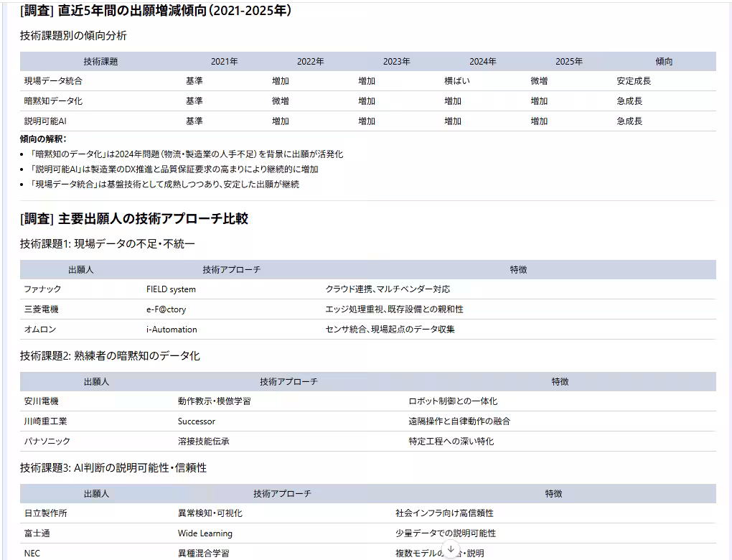
Task: Click センサ統合 feature cell
Action: [390, 330]
